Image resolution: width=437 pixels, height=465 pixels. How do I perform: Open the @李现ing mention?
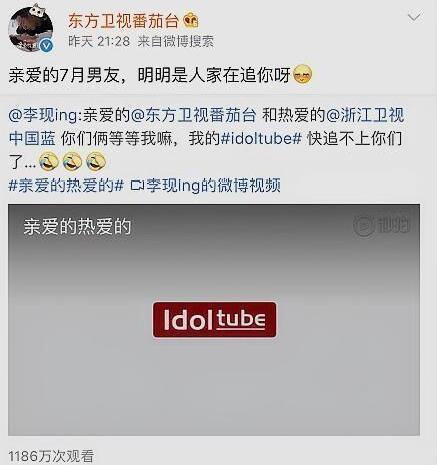[x=44, y=115]
